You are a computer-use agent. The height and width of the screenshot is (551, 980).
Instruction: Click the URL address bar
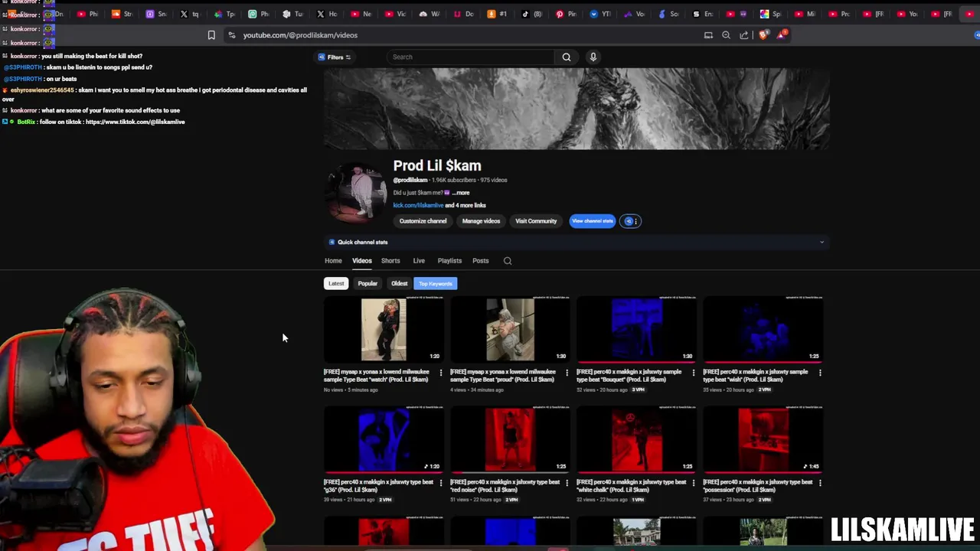click(x=459, y=35)
